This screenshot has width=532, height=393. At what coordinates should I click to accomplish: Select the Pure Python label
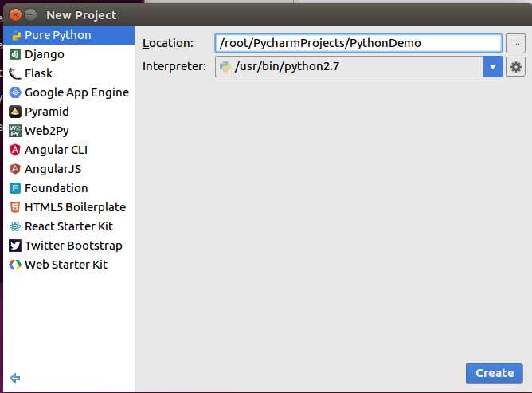(x=58, y=35)
